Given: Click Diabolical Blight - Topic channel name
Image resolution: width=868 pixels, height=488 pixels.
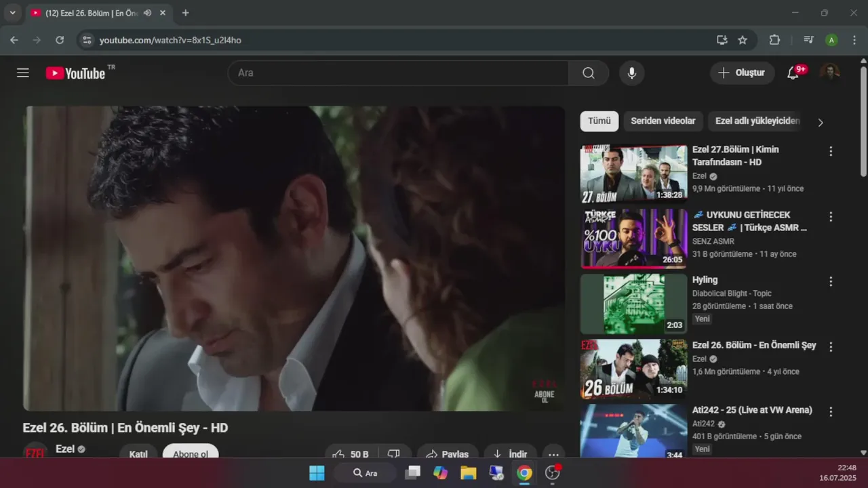Looking at the screenshot, I should (x=732, y=293).
